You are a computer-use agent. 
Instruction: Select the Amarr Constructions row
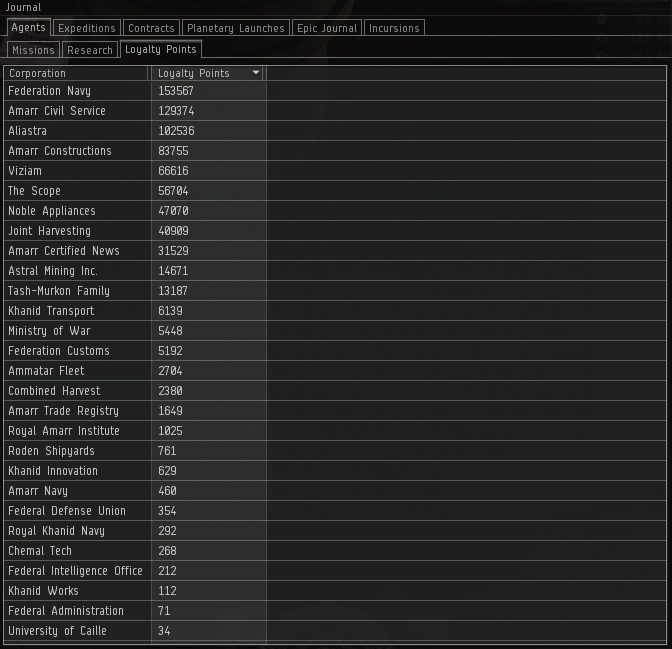pos(335,151)
